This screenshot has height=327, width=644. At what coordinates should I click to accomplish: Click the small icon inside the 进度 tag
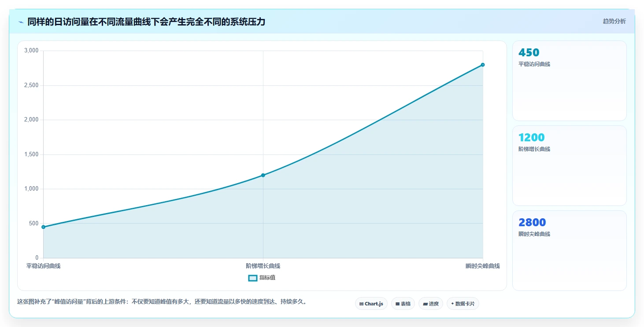425,304
